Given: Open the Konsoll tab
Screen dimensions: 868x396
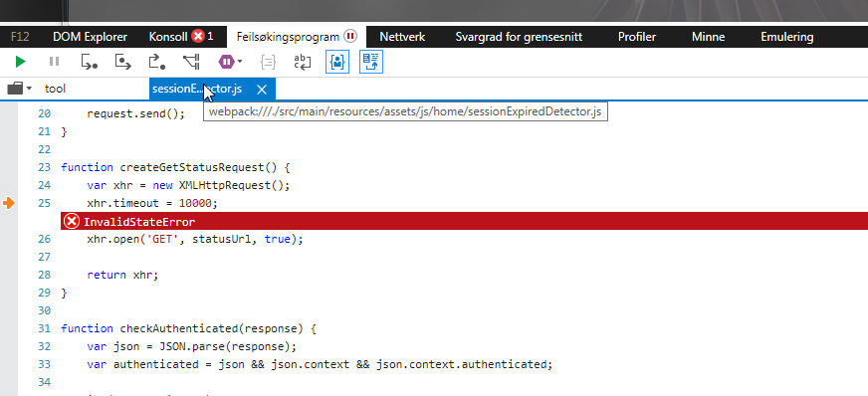Looking at the screenshot, I should [168, 37].
